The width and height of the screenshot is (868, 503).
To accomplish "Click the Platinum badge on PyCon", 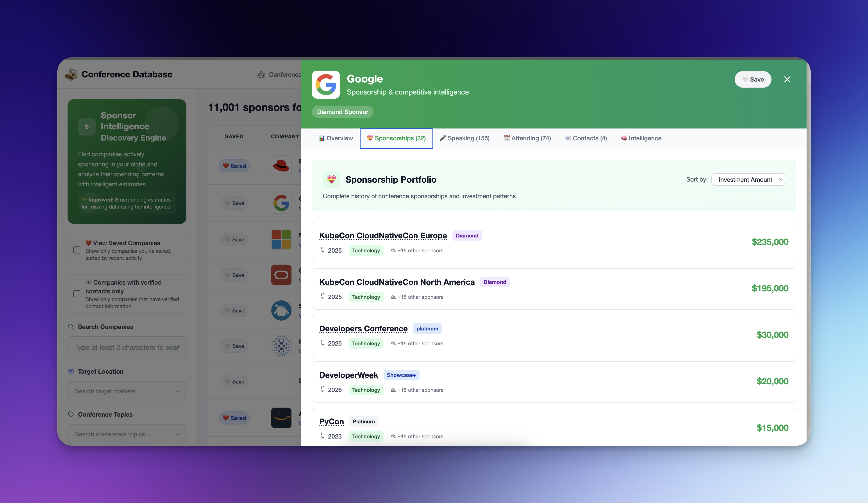I will (x=363, y=421).
